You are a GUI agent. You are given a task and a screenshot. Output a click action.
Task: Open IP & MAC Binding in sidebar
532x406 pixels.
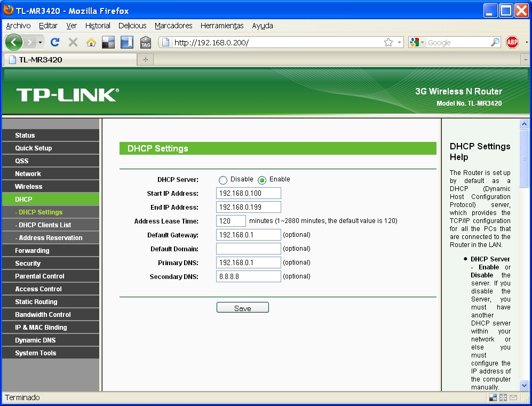point(51,328)
